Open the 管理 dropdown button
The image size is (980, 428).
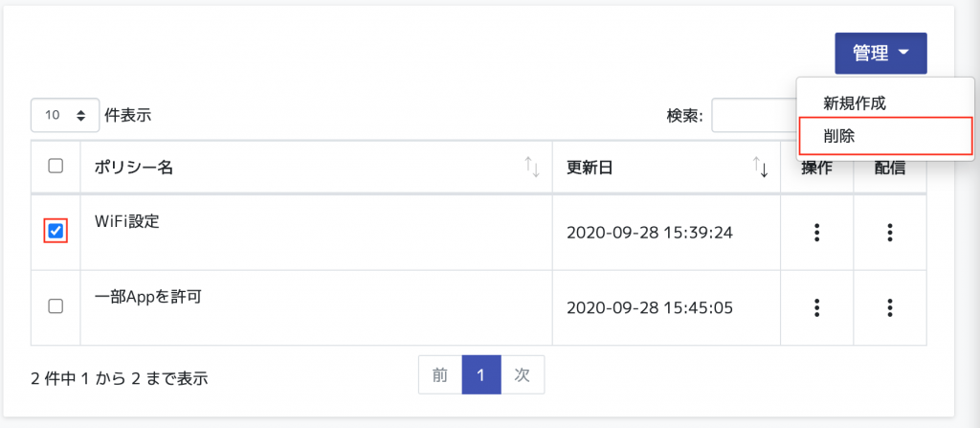click(880, 54)
